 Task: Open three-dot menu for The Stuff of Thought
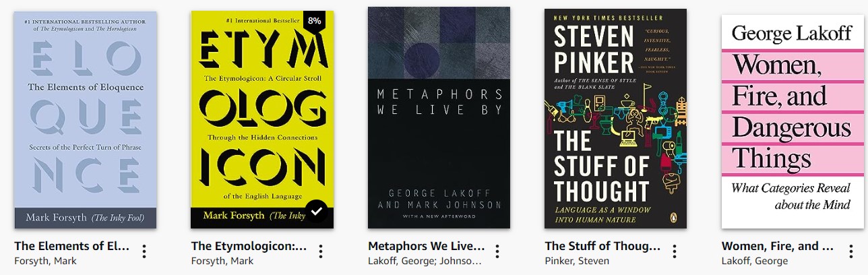(x=674, y=252)
